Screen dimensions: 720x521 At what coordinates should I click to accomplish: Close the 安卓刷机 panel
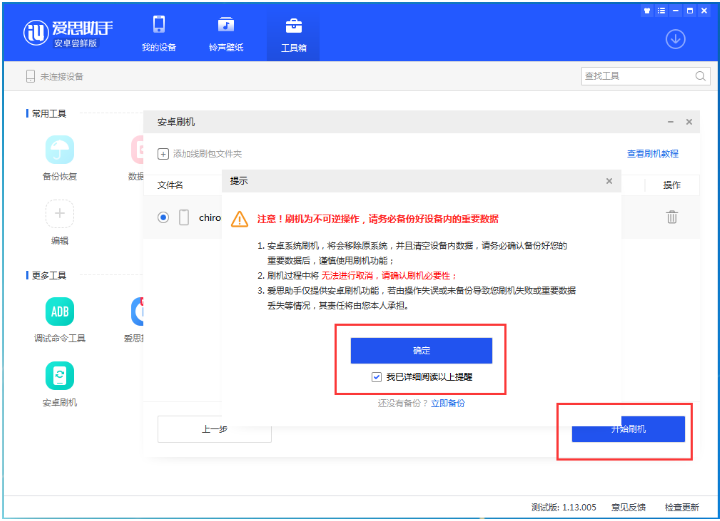click(x=689, y=122)
